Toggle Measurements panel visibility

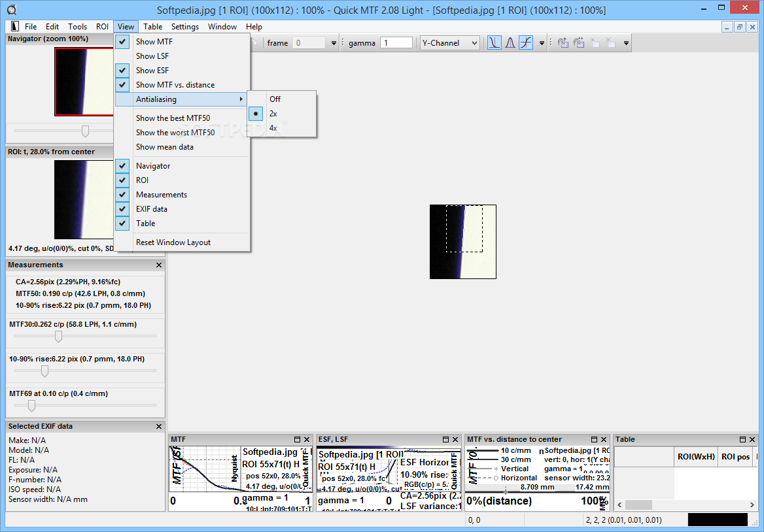[x=182, y=195]
